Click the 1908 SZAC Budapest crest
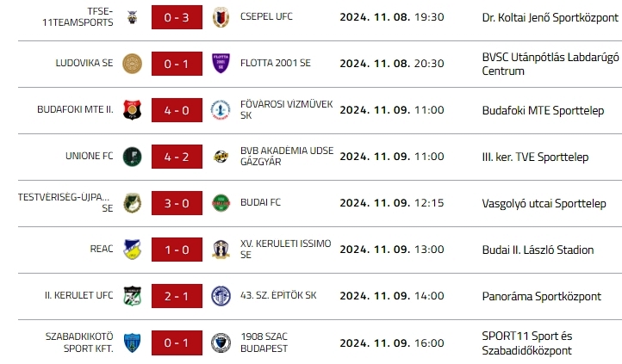The image size is (622, 364). coord(221,342)
